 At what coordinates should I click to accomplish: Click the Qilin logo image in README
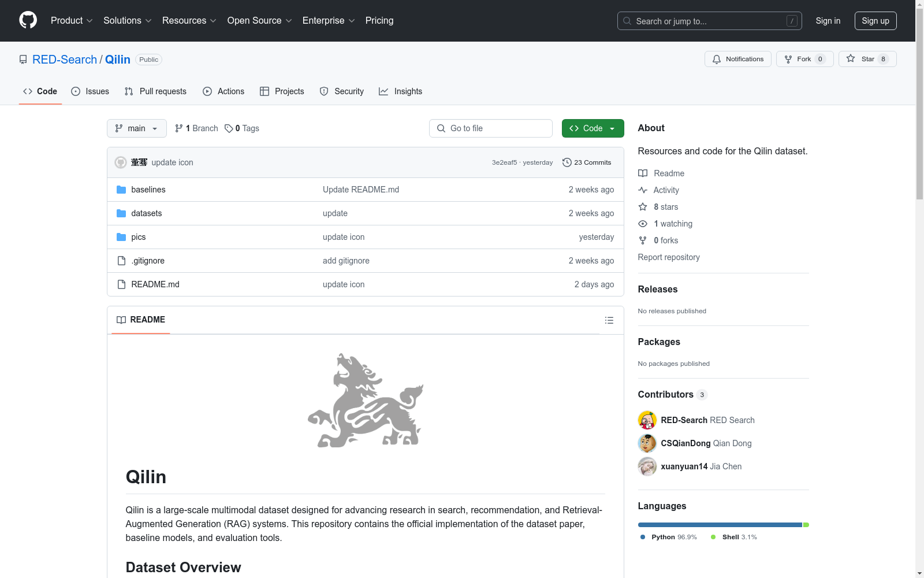tap(366, 401)
